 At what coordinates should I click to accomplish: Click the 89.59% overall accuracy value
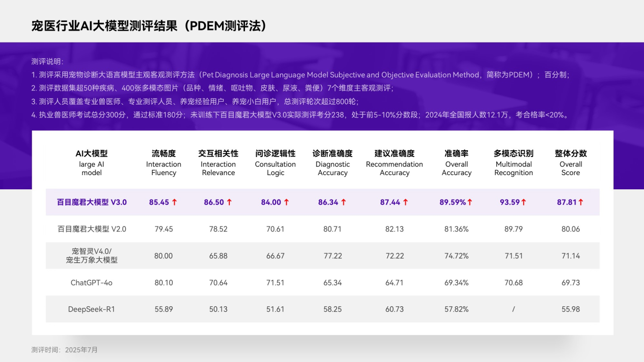click(x=453, y=202)
